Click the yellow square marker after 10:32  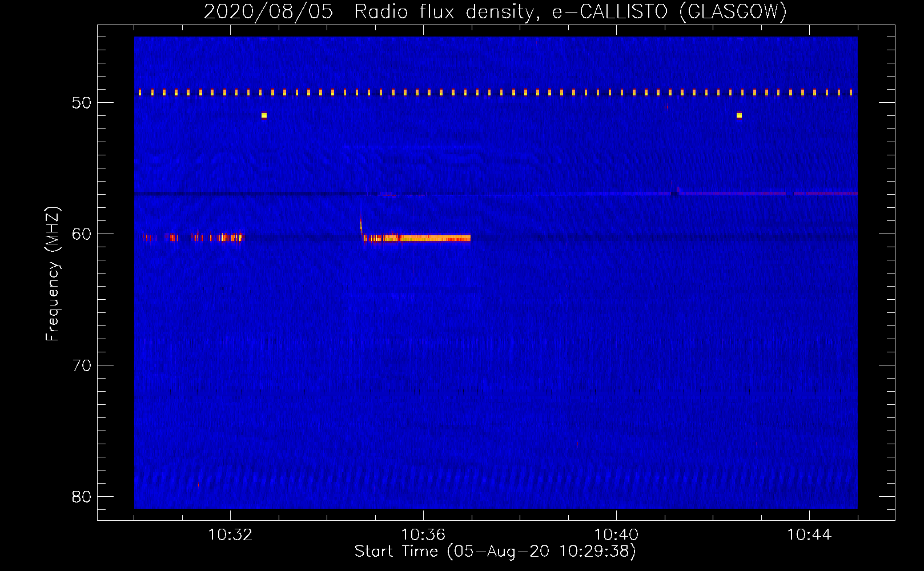264,115
